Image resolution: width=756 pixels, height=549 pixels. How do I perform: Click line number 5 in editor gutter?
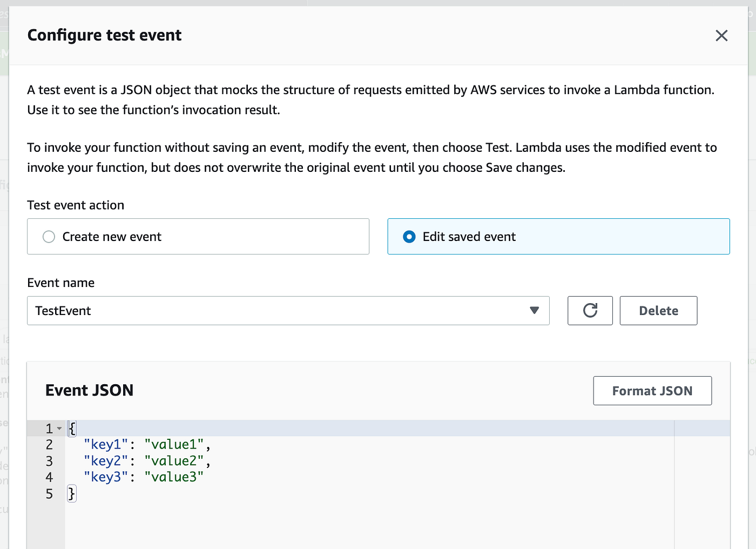(49, 494)
